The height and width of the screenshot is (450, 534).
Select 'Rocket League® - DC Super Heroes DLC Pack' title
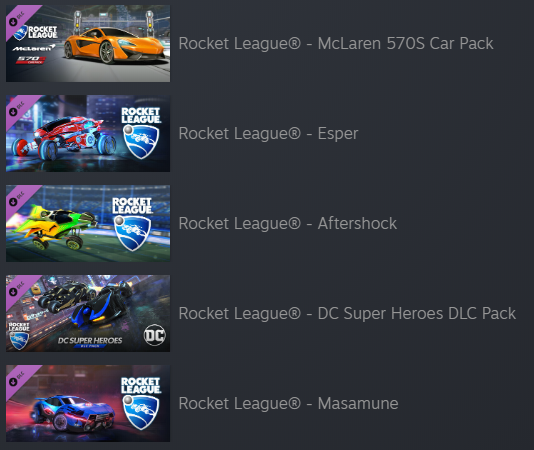click(347, 313)
